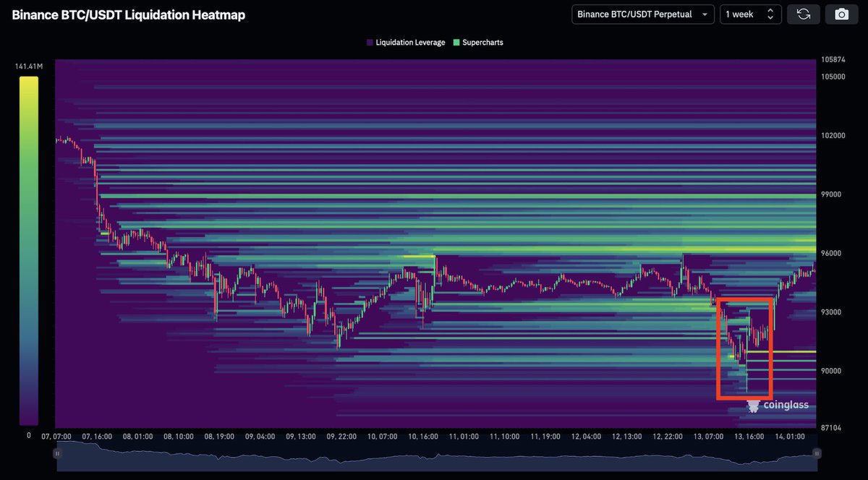Click the 87104 price axis label
The width and height of the screenshot is (868, 480).
tap(831, 428)
